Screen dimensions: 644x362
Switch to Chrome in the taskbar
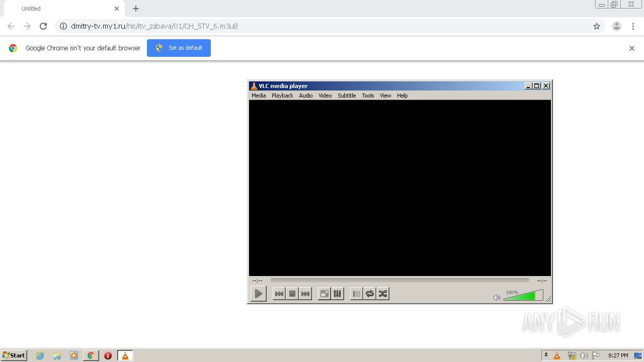point(91,355)
